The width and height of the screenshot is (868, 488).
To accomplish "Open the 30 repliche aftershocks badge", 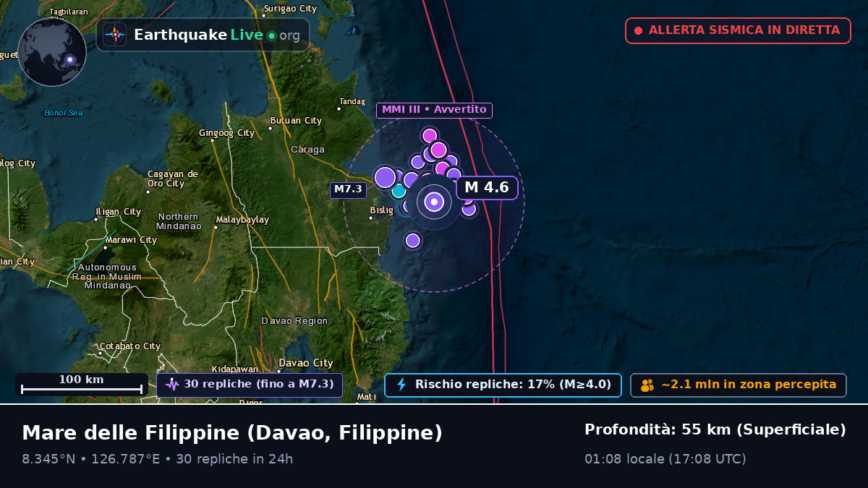I will coord(250,385).
